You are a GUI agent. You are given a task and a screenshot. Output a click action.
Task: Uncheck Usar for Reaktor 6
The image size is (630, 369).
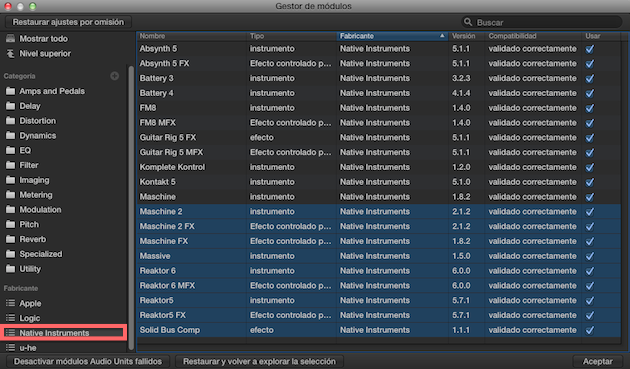590,271
